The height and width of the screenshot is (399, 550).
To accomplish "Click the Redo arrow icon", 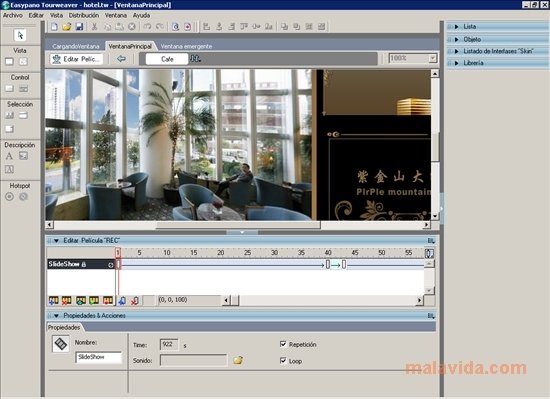I will 160,27.
